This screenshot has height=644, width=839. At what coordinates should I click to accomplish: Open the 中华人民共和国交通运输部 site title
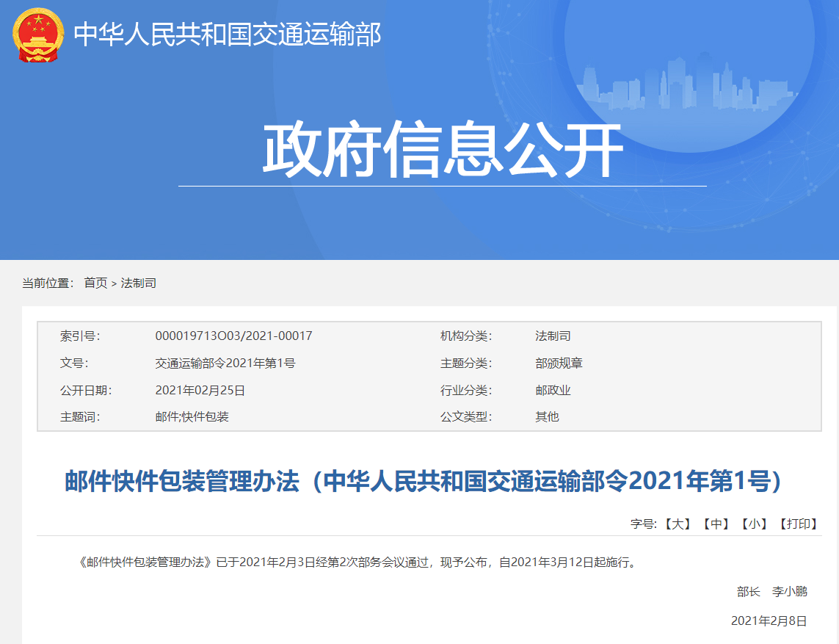228,35
